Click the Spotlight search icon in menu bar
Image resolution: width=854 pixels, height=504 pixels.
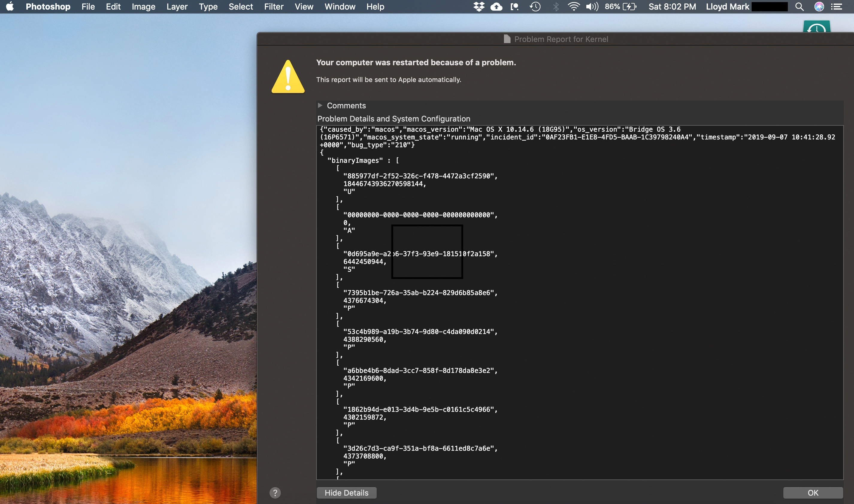click(x=801, y=7)
